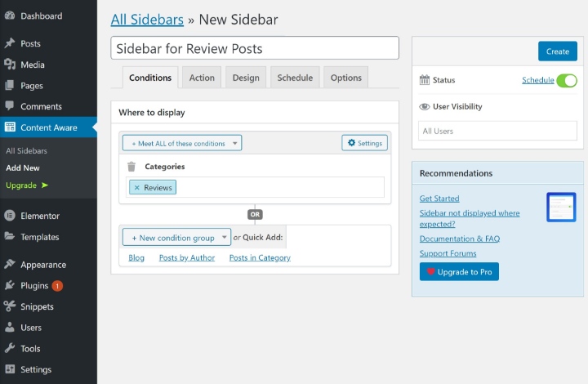
Task: Open the Posts in Category quick add link
Action: tap(260, 258)
